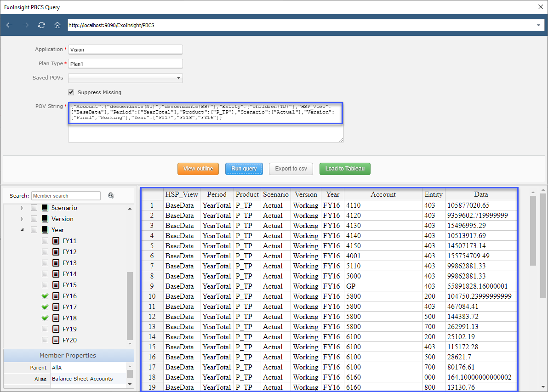
Task: Click the Data column header
Action: [481, 194]
